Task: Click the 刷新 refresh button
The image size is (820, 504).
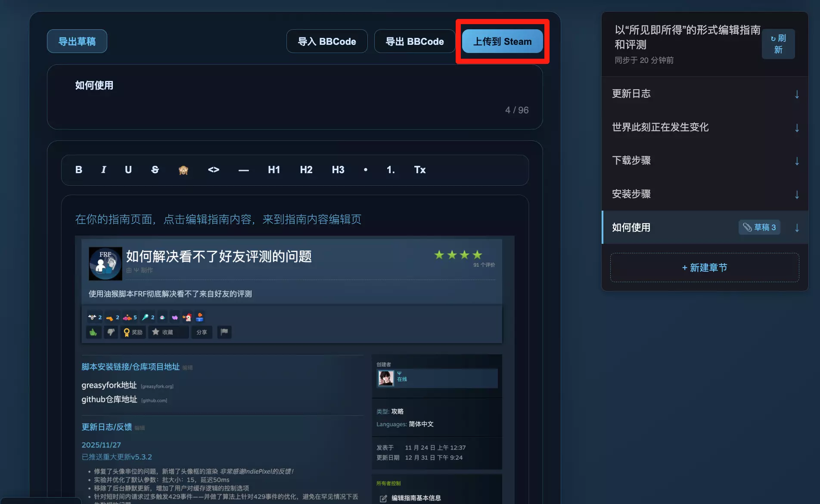Action: click(x=778, y=44)
